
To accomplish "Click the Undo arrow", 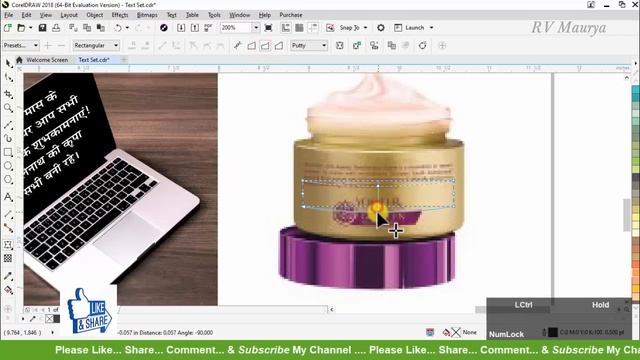I will [x=118, y=28].
